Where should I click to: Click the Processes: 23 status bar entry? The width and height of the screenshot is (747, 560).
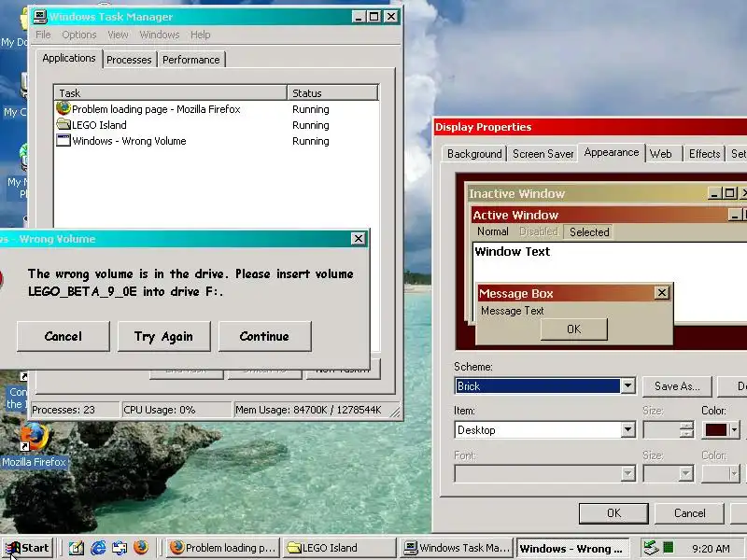click(76, 410)
